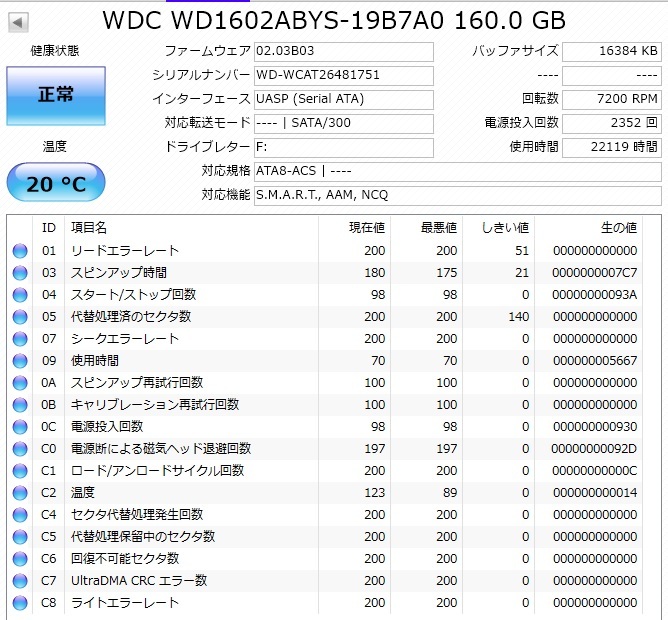Click raw value 00000000092D
Image resolution: width=668 pixels, height=620 pixels.
tap(594, 449)
